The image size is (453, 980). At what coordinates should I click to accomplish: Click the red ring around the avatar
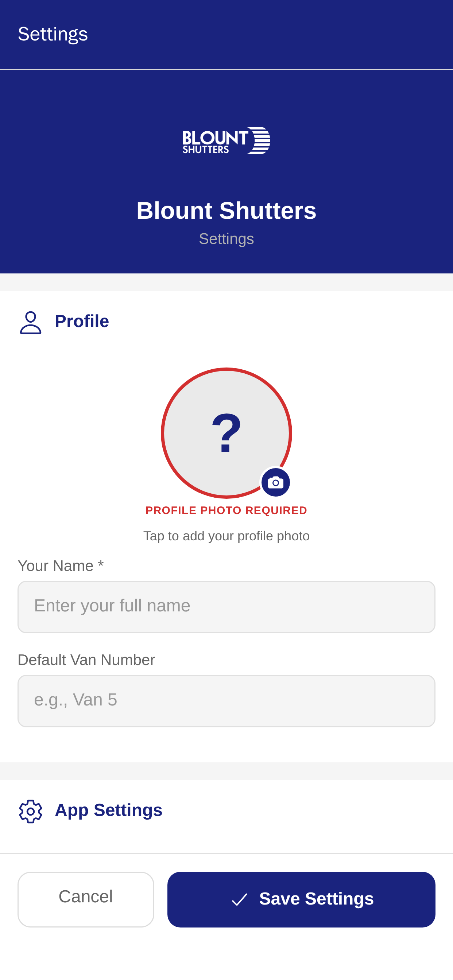coord(226,369)
